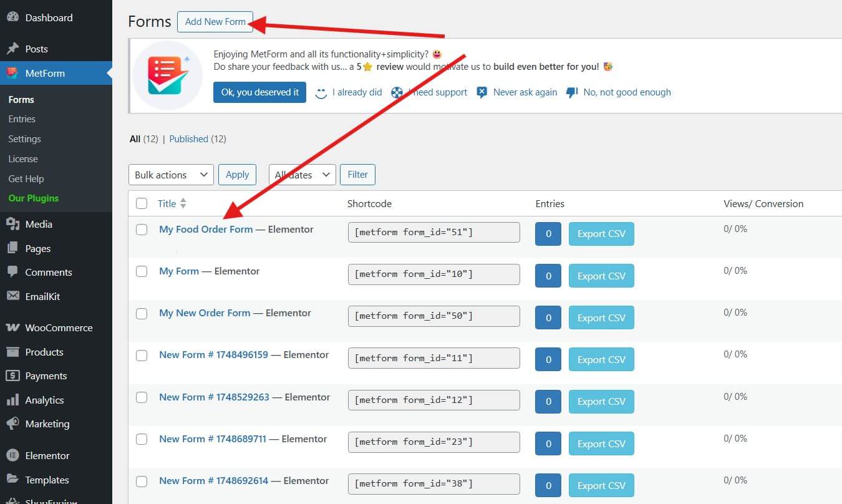Open License submenu item
This screenshot has width=842, height=504.
coord(23,159)
